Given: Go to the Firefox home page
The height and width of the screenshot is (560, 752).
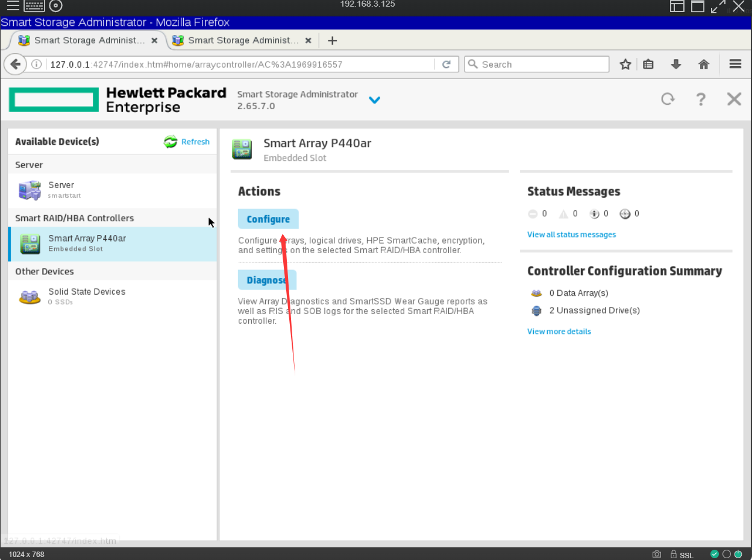Looking at the screenshot, I should [x=704, y=64].
